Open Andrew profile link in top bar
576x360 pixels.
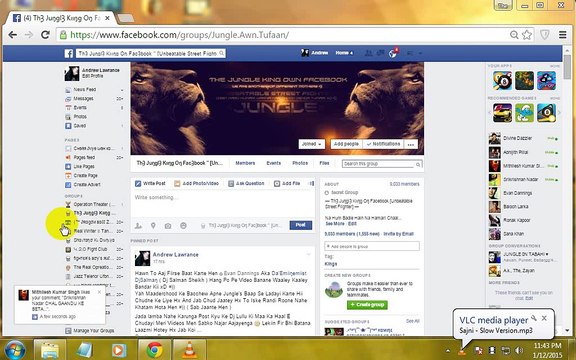click(x=315, y=53)
